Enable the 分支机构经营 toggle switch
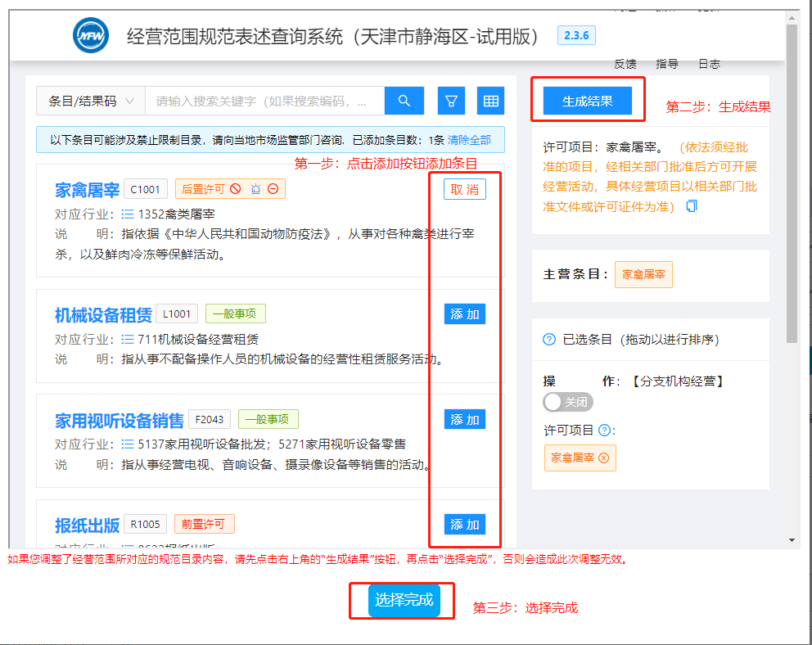This screenshot has width=812, height=645. [567, 402]
